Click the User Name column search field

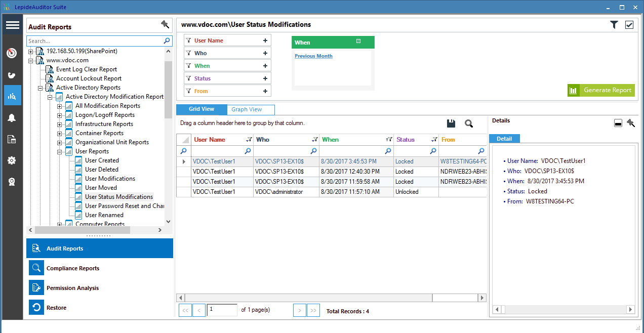coord(222,151)
